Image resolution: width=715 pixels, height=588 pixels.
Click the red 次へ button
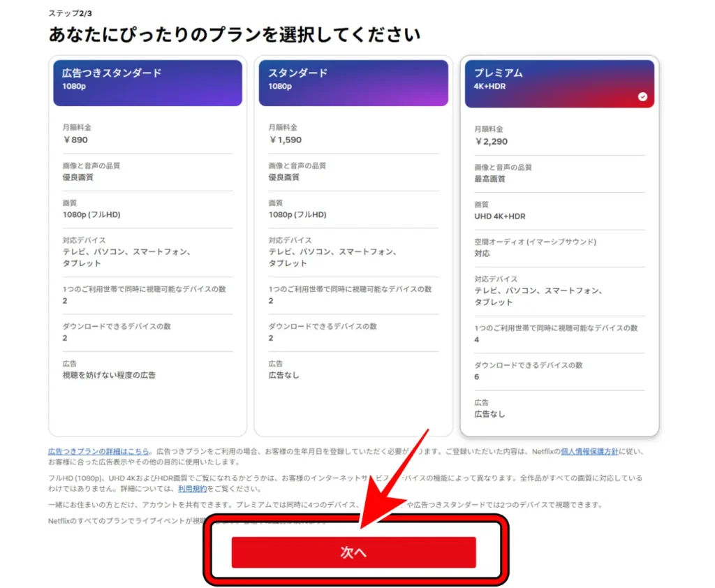353,551
